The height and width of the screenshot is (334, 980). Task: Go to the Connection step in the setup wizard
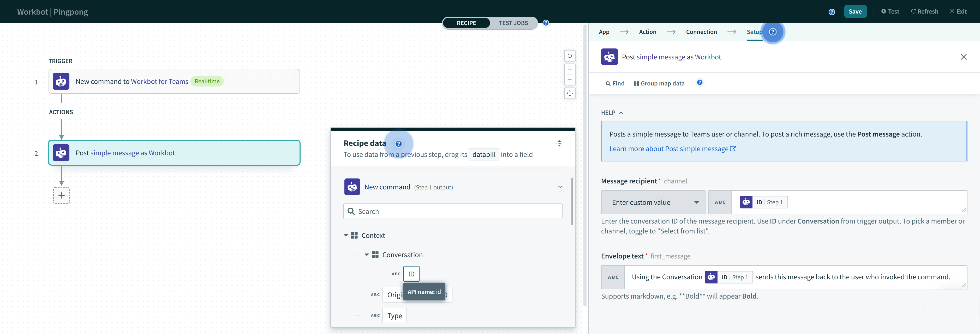(x=701, y=32)
